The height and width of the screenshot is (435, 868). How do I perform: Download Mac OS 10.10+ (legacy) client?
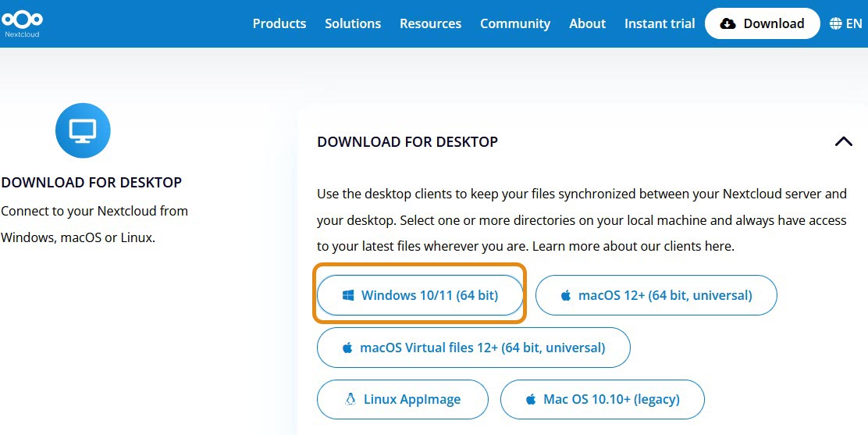tap(603, 399)
